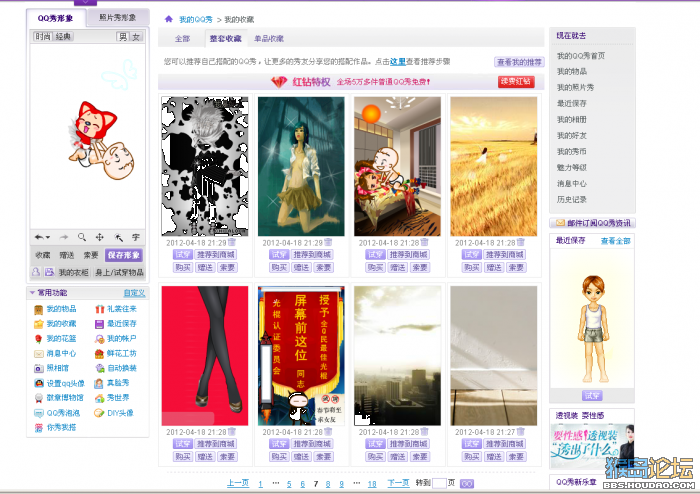This screenshot has height=494, width=700.
Task: Open DIY头像 icon
Action: click(100, 413)
